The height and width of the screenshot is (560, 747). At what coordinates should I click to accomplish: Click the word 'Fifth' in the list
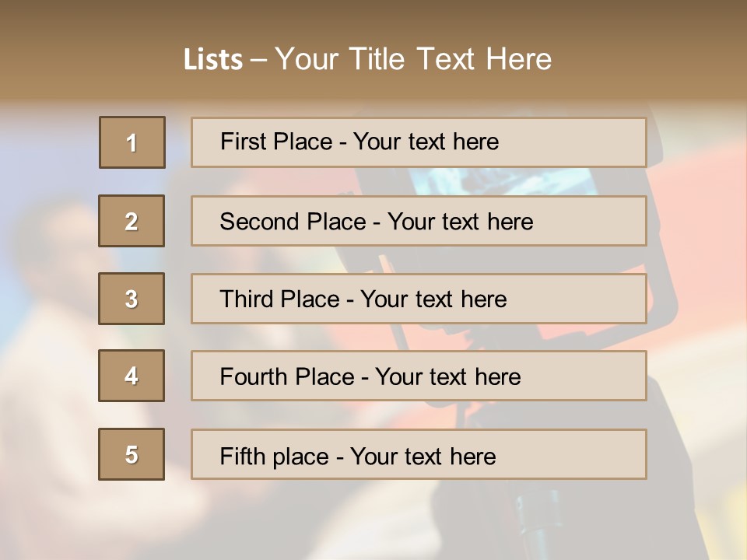(243, 456)
